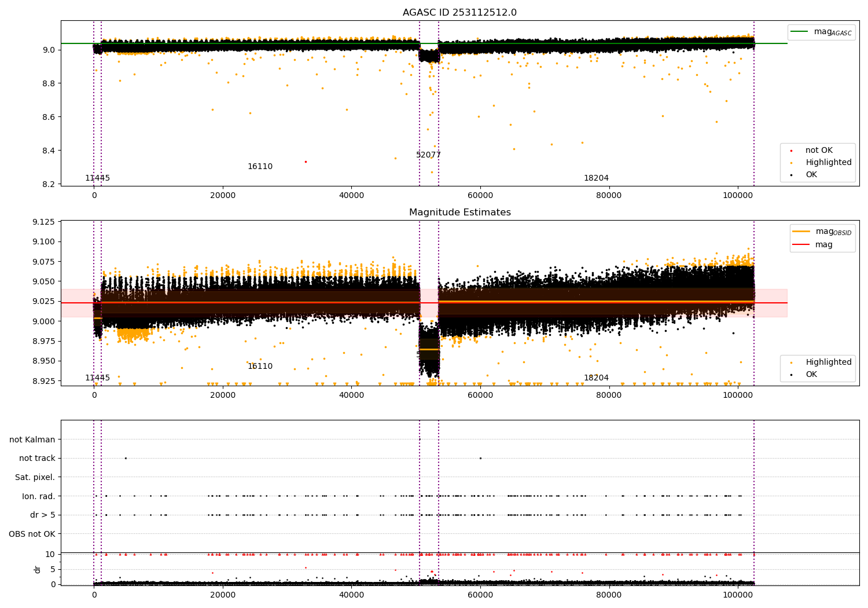
Task: Click obsid label "18204" in Magnitude Estimates plot
Action: pos(596,378)
